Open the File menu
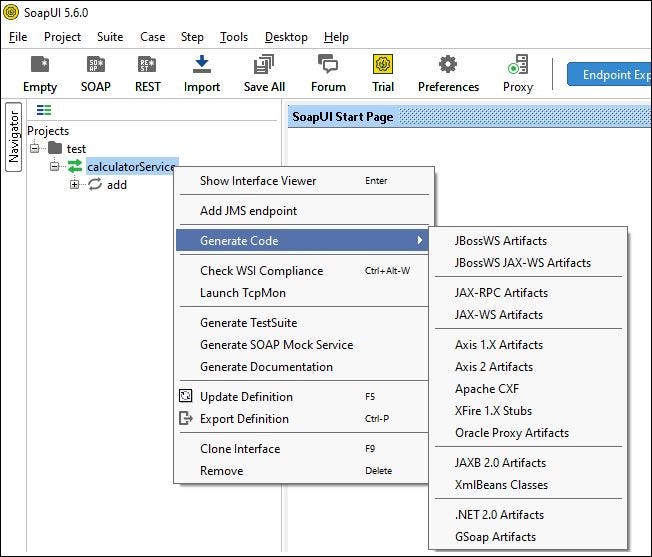The image size is (652, 557). 18,37
